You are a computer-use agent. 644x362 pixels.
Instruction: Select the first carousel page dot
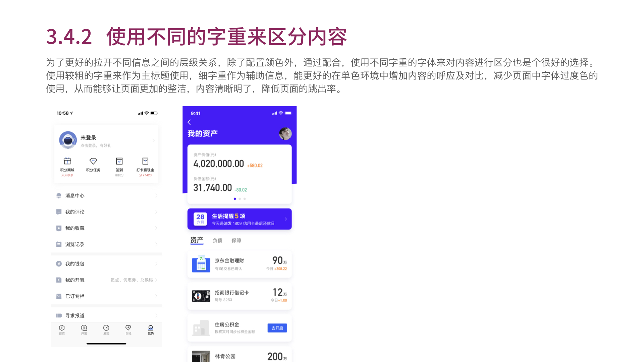(235, 199)
